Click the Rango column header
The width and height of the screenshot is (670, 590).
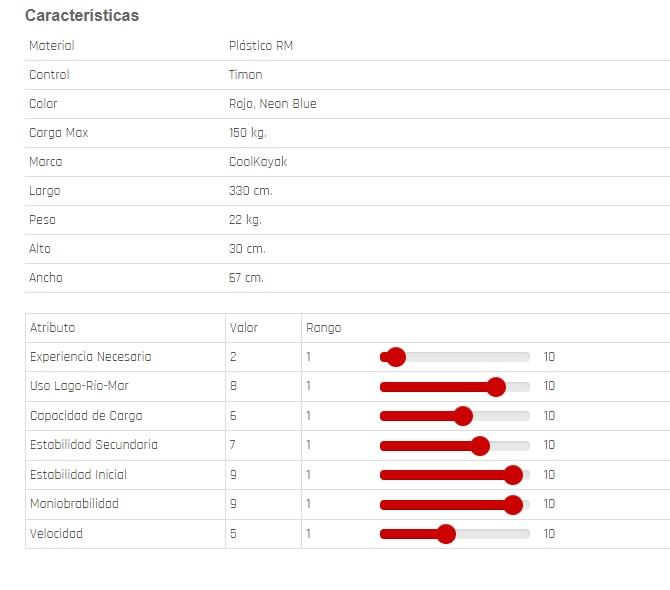[x=323, y=328]
